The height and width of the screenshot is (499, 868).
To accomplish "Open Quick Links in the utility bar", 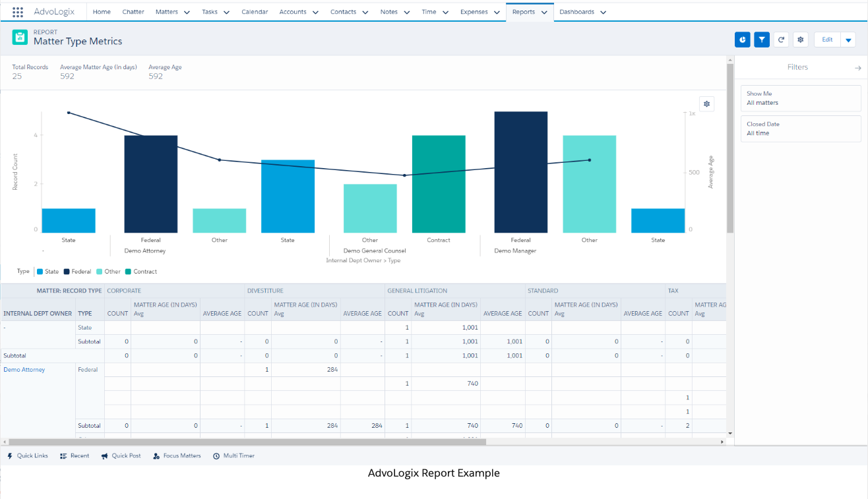I will pyautogui.click(x=27, y=455).
